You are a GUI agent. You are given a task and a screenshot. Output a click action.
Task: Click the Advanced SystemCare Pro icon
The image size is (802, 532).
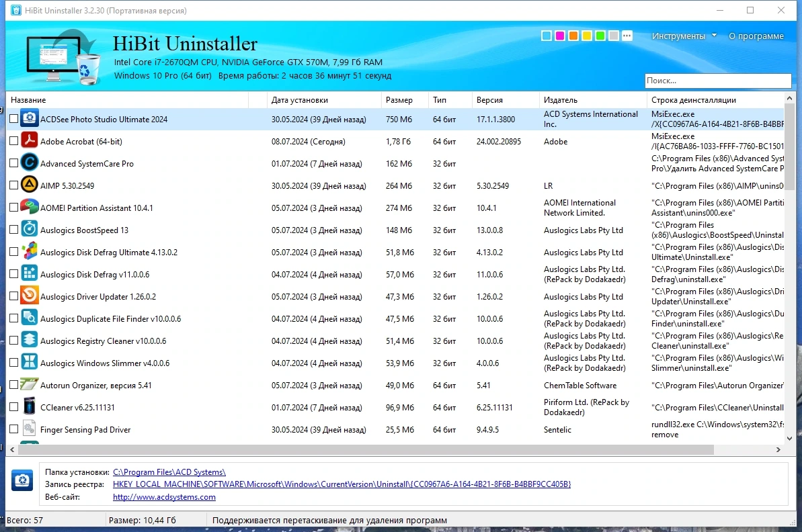(x=29, y=163)
